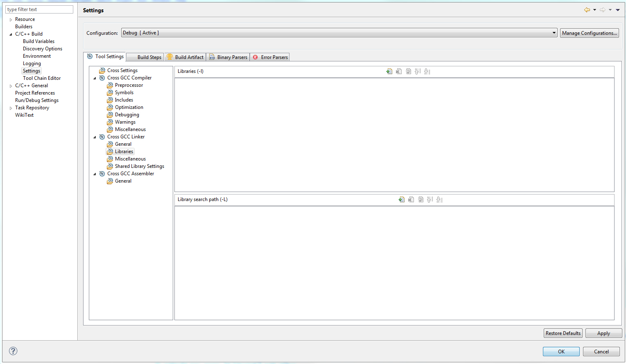The height and width of the screenshot is (364, 626).
Task: Expand the Task Repository node
Action: click(11, 108)
